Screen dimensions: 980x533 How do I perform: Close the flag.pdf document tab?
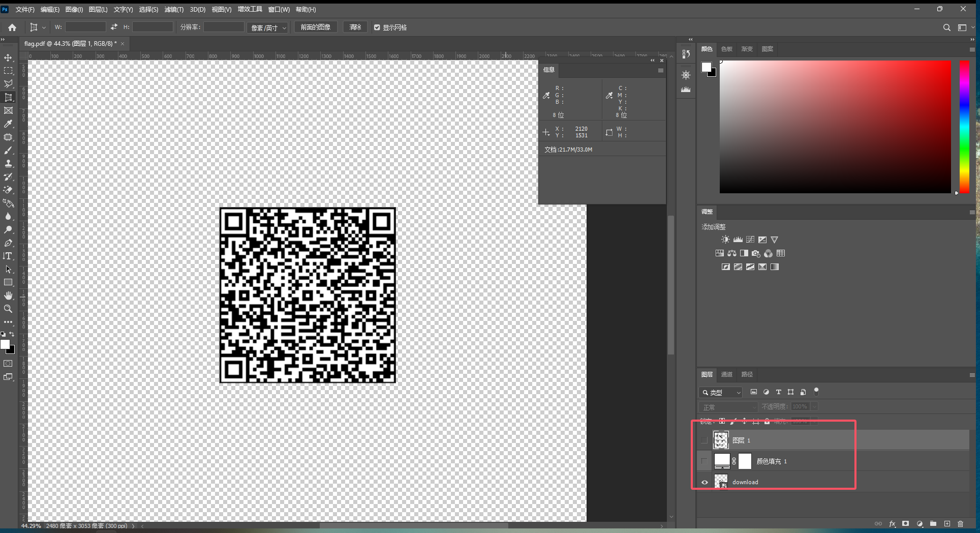coord(122,44)
